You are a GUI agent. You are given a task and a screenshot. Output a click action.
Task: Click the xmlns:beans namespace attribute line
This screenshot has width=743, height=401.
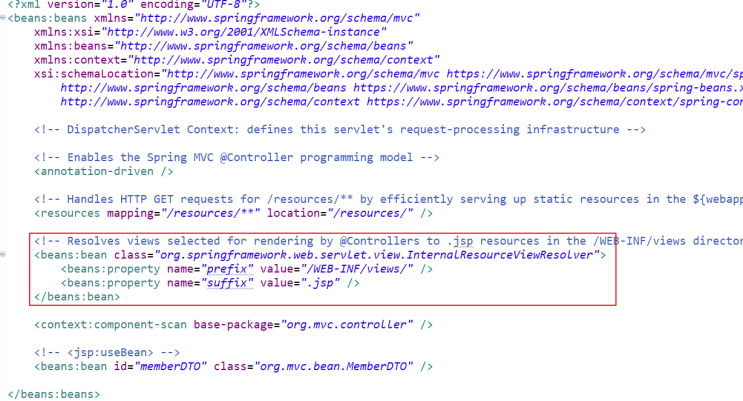pos(223,46)
